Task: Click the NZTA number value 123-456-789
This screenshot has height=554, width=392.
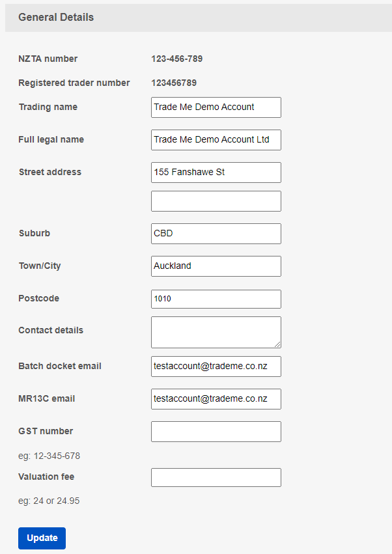Action: tap(177, 59)
